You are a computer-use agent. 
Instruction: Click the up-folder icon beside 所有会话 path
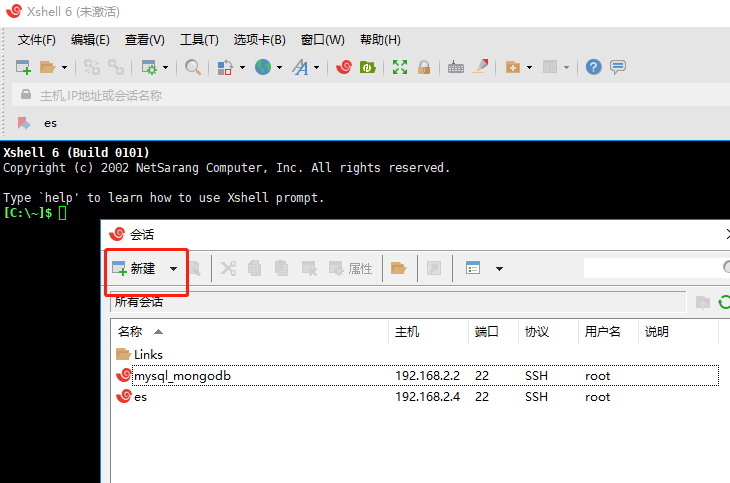(703, 303)
